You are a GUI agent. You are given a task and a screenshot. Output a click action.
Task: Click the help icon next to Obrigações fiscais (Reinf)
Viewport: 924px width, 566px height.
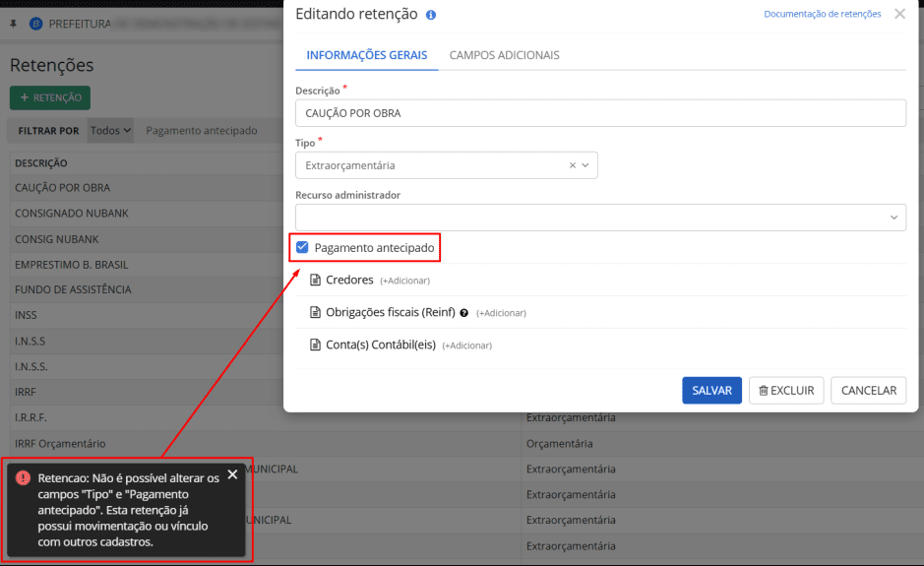(x=464, y=313)
